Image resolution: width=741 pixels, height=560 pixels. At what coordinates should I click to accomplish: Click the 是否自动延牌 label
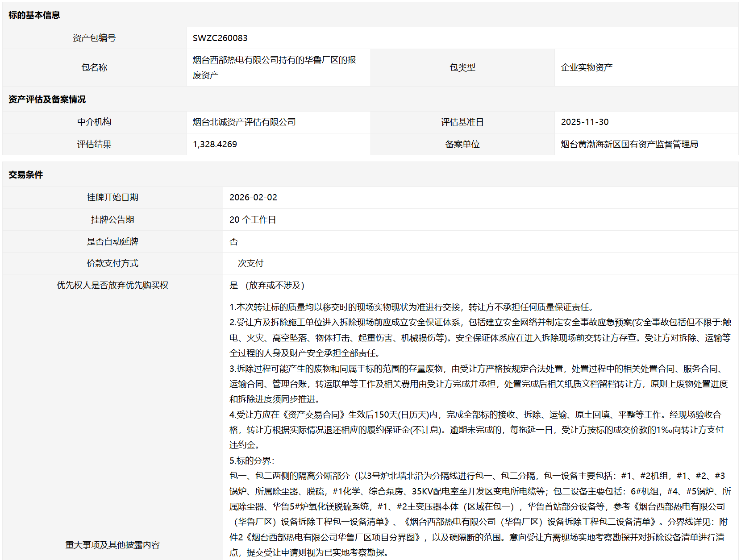point(112,242)
